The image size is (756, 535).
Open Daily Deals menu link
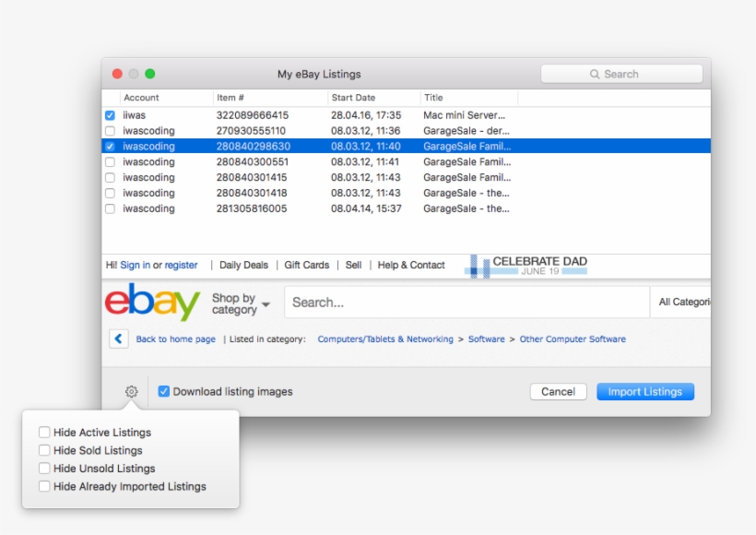pos(243,266)
